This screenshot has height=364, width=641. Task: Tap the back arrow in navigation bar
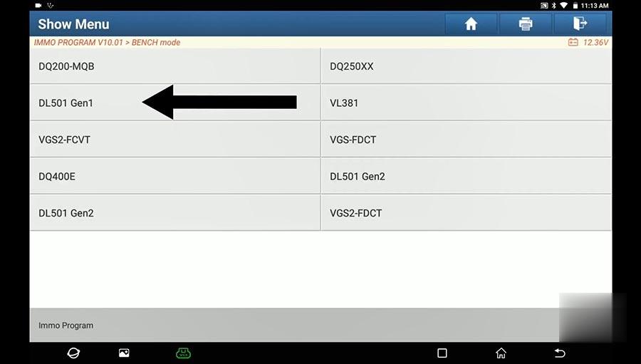tap(560, 353)
